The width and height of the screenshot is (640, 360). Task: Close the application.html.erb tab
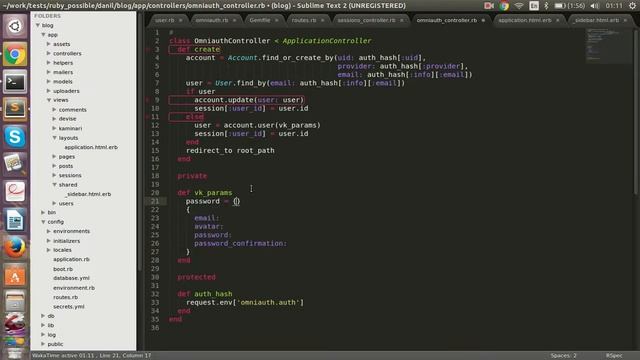click(558, 20)
